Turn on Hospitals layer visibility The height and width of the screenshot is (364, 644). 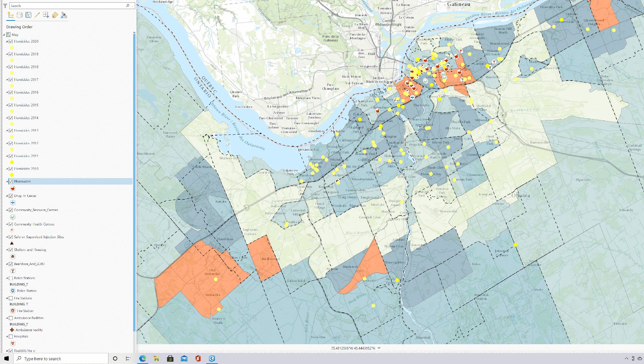(x=11, y=336)
